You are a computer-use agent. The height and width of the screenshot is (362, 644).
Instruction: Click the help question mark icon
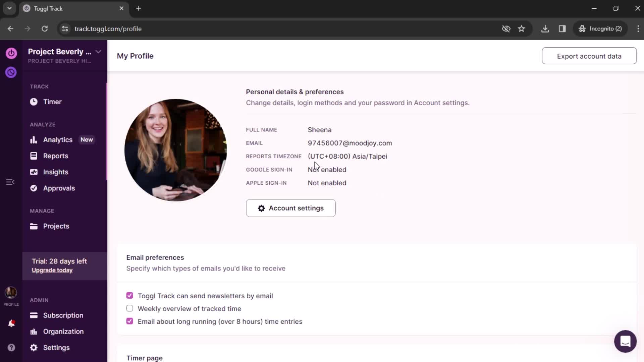(x=11, y=348)
